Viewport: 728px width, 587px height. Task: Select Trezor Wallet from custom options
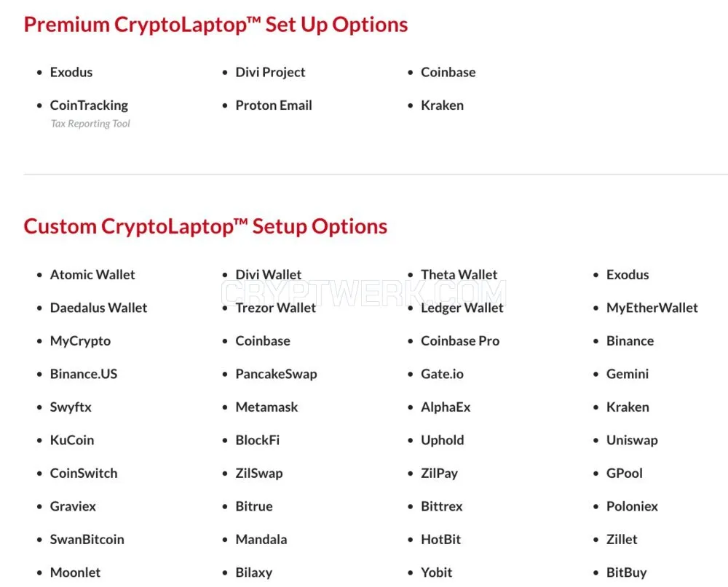click(275, 308)
